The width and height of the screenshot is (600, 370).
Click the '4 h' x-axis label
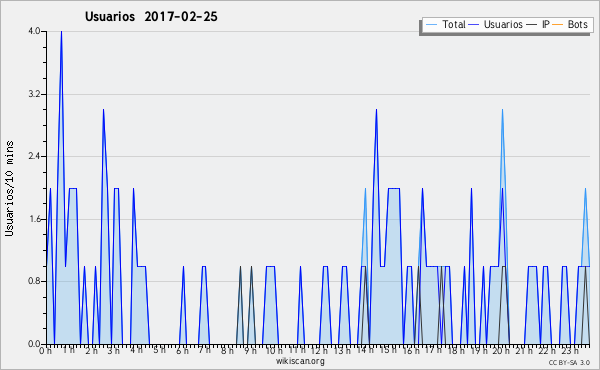pyautogui.click(x=137, y=350)
